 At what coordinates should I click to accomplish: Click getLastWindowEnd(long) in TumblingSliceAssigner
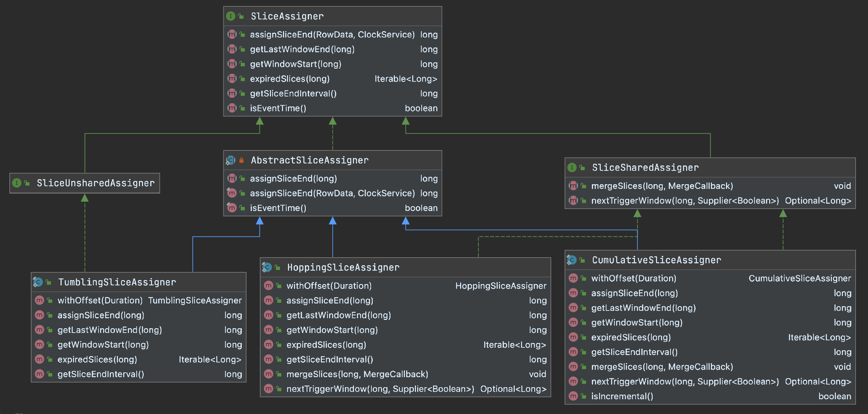[110, 330]
